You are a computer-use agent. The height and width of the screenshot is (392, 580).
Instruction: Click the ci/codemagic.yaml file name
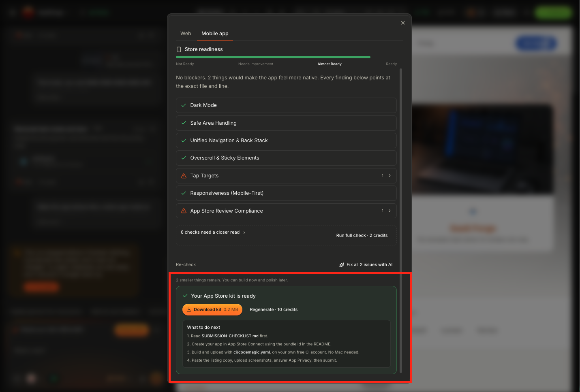252,352
